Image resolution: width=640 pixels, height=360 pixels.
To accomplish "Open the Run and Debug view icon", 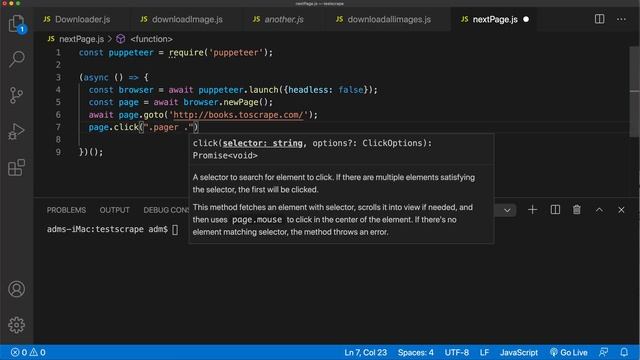I will coord(16,131).
